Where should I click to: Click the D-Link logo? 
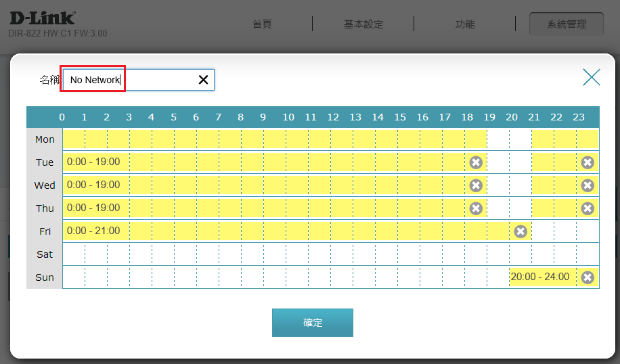coord(42,18)
